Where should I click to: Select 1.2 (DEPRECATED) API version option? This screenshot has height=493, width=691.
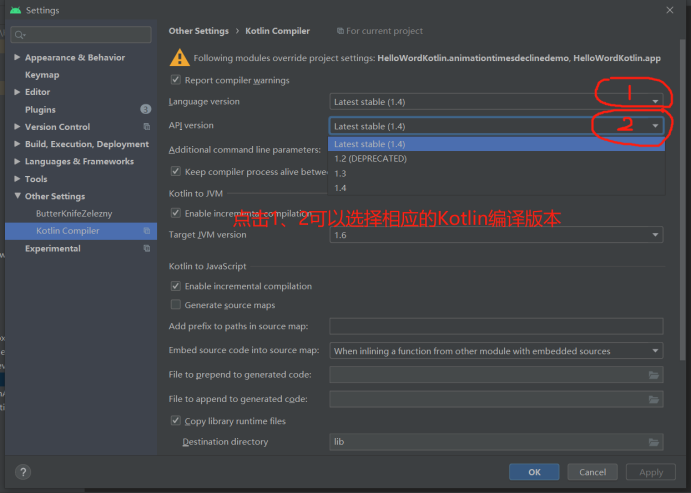click(496, 159)
